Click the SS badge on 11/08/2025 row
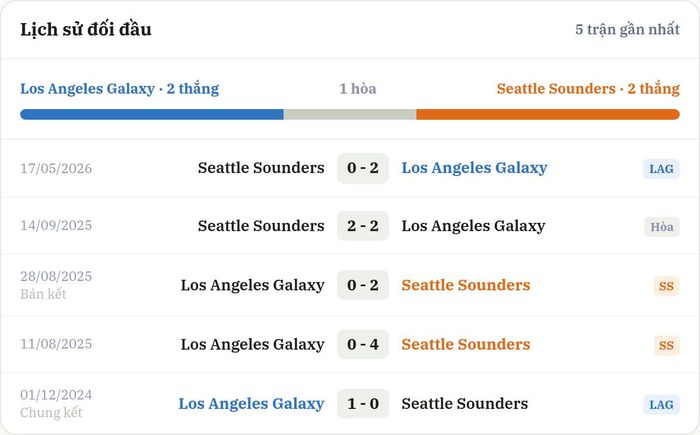The image size is (700, 435). point(666,345)
